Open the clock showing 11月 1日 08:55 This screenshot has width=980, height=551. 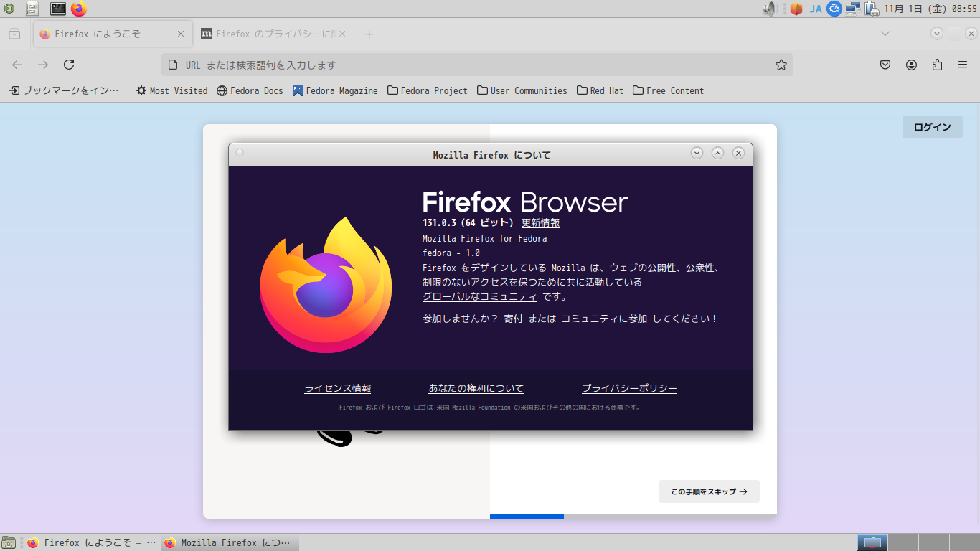930,9
